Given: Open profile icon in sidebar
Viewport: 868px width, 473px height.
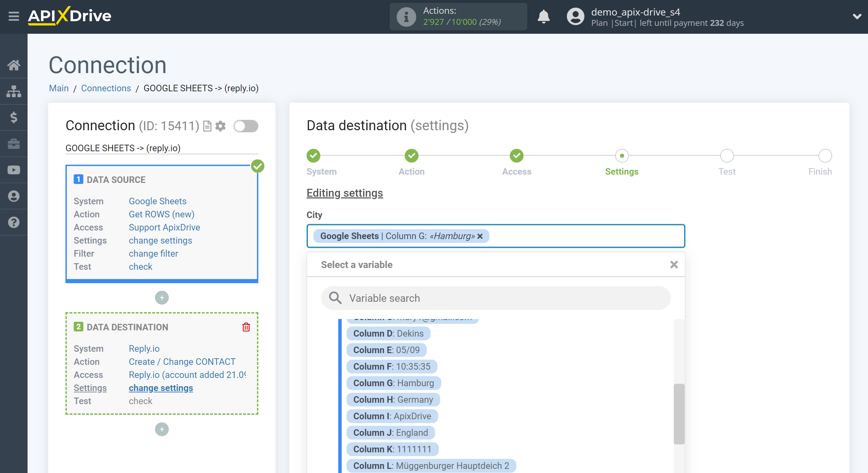Looking at the screenshot, I should (x=14, y=196).
